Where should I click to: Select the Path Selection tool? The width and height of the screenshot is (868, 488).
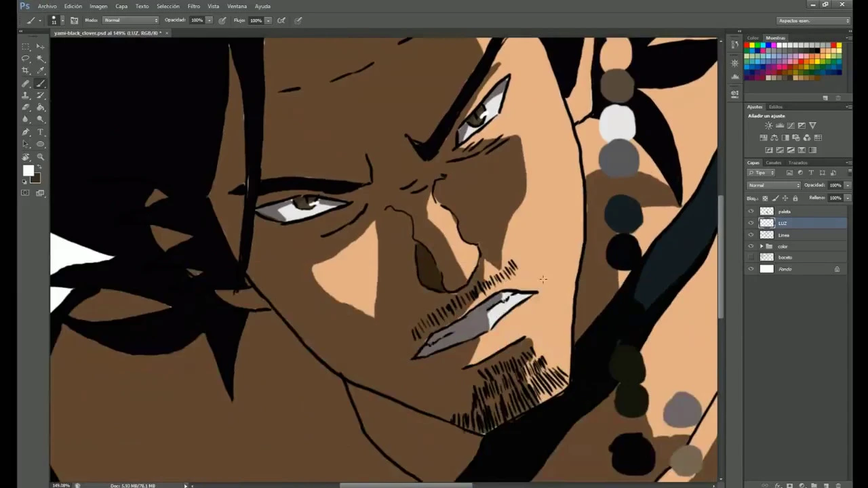26,144
